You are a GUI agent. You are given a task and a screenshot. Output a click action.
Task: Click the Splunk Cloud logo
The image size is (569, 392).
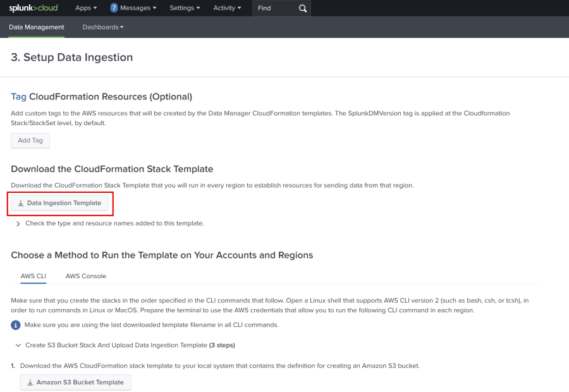point(33,8)
